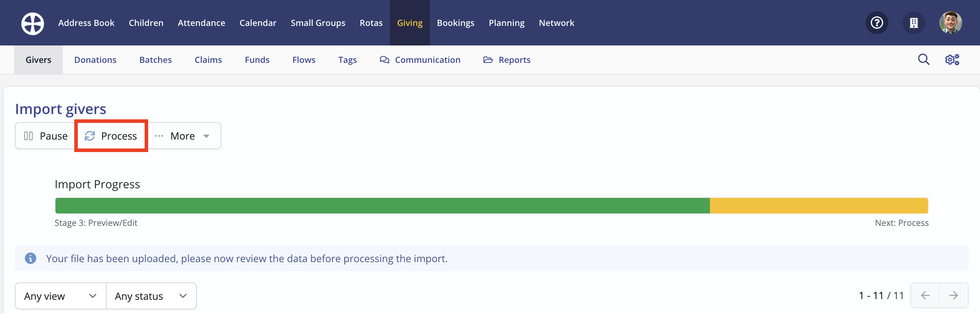Switch to the Claims tab
Screen dimensions: 980x314
(208, 60)
